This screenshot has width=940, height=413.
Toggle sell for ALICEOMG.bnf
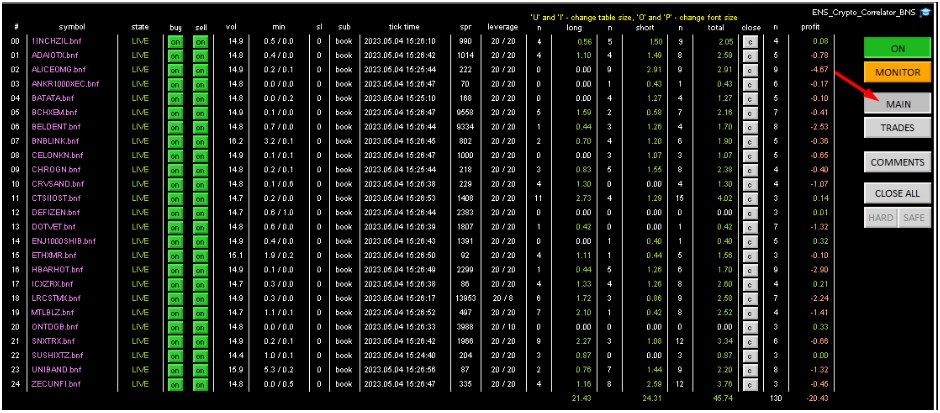click(200, 70)
